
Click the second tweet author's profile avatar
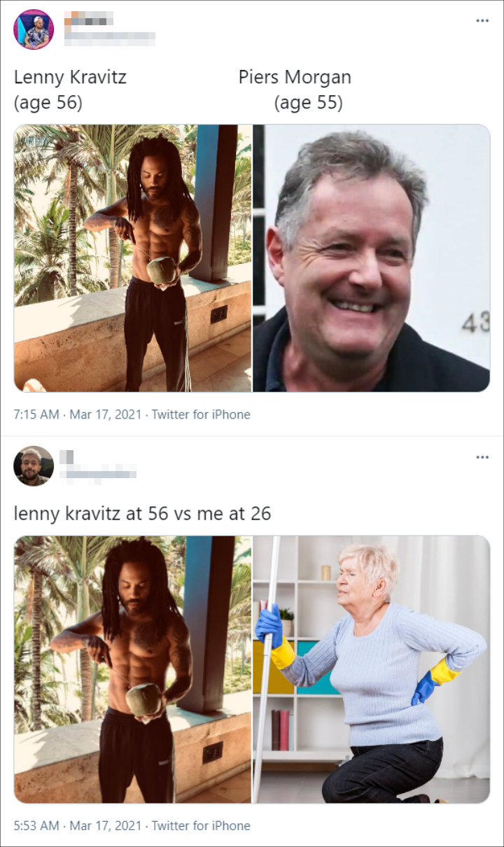[34, 466]
